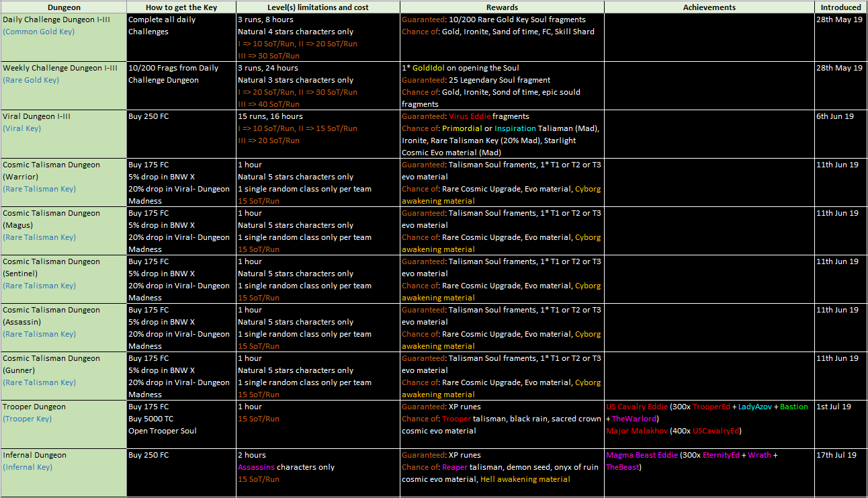Click the Introduced column header

[840, 7]
